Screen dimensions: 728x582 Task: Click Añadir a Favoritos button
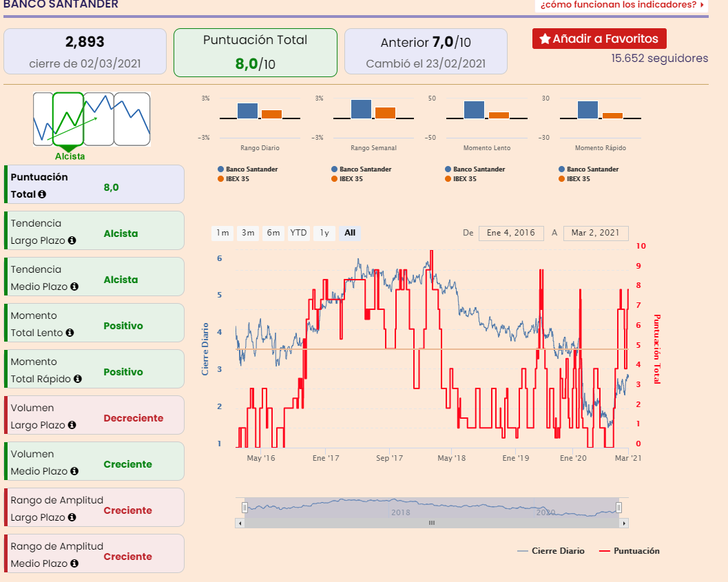click(x=599, y=39)
